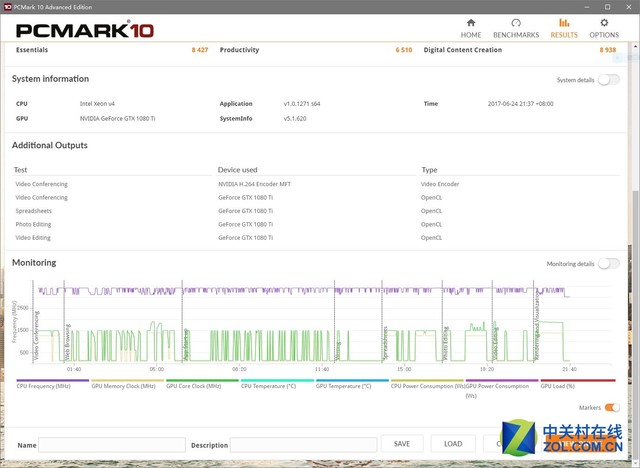Click the Type column header
640x468 pixels.
tap(429, 170)
